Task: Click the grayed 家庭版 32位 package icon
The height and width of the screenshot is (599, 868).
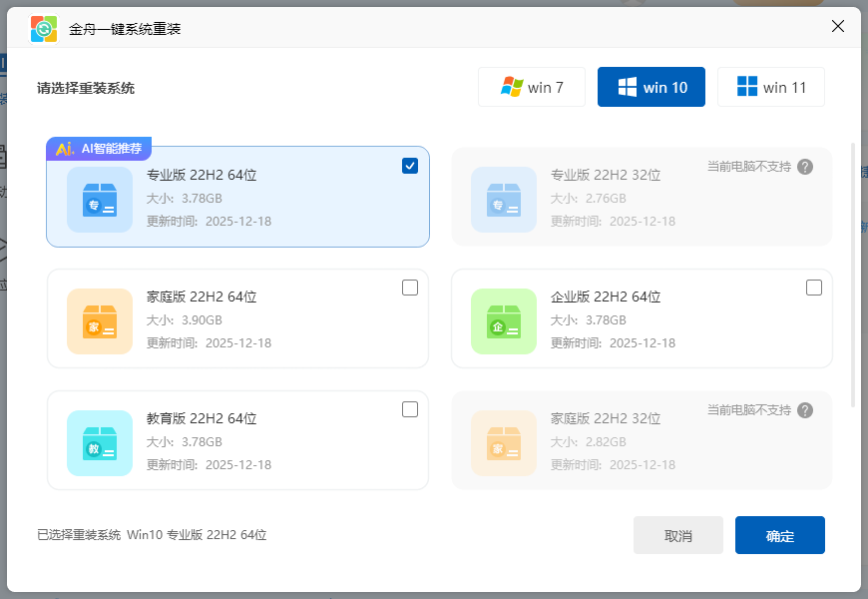Action: click(503, 440)
